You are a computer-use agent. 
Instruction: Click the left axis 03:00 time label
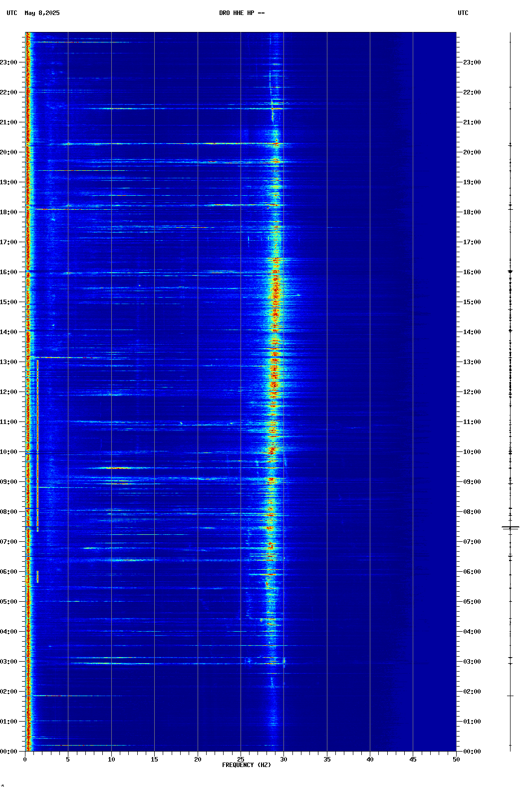(x=8, y=662)
